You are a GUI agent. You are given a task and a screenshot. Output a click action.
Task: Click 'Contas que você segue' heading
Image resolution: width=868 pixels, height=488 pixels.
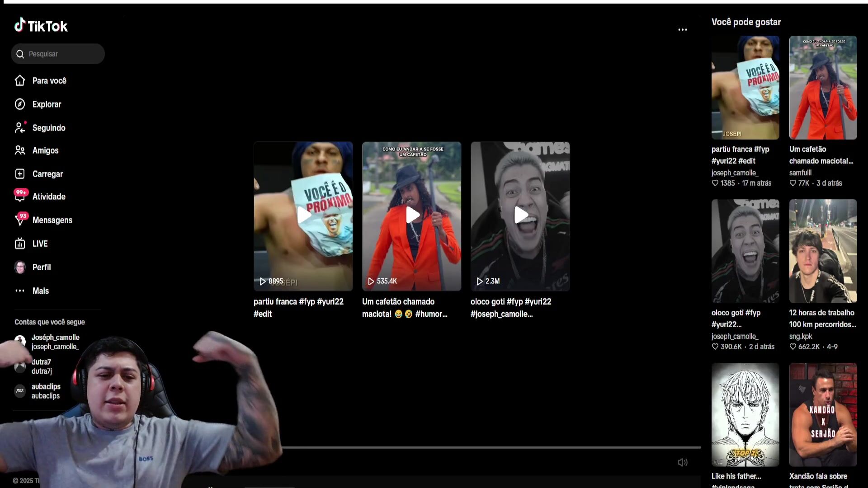point(50,322)
